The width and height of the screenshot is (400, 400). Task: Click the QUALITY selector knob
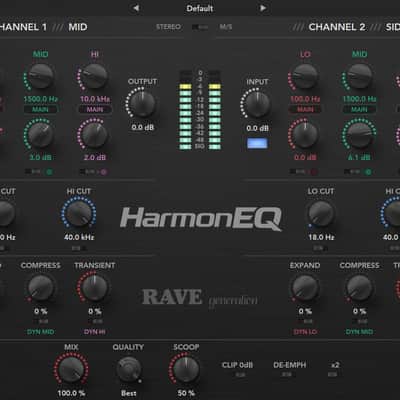tap(128, 369)
